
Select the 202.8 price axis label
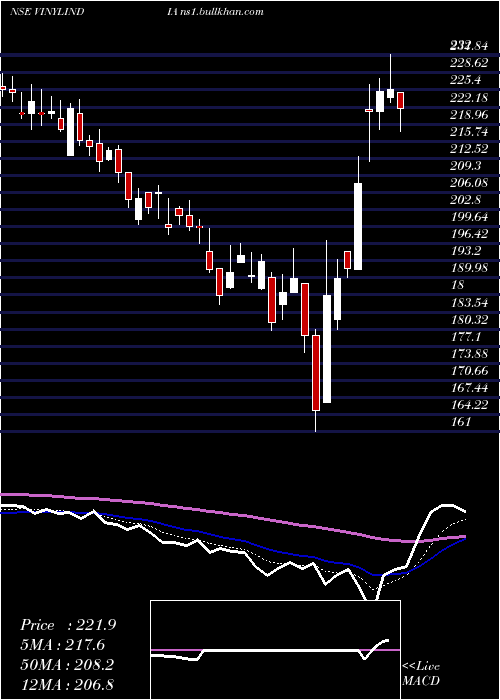[x=466, y=200]
